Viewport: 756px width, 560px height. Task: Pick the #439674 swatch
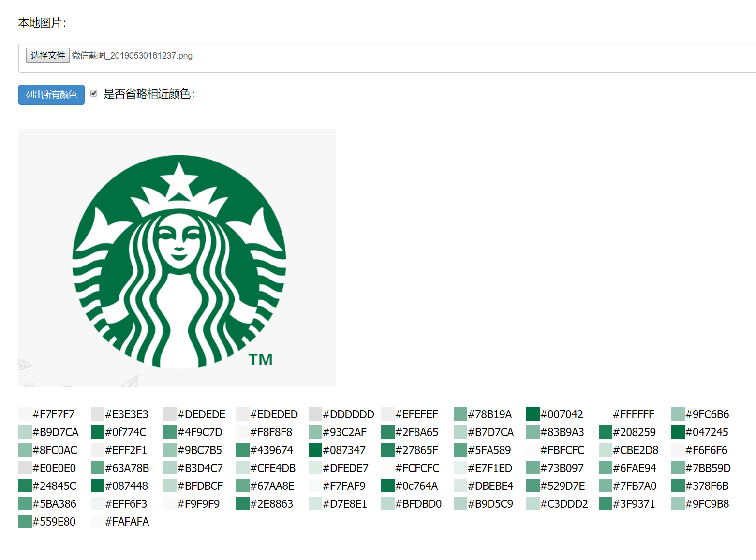point(243,450)
